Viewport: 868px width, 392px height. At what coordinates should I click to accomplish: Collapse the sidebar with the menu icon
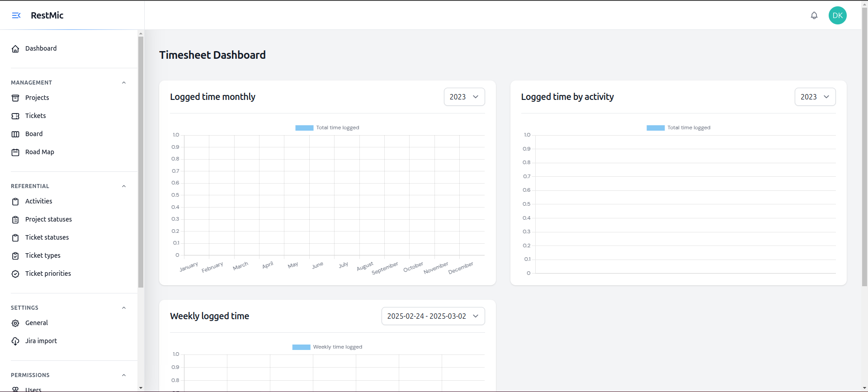coord(16,15)
